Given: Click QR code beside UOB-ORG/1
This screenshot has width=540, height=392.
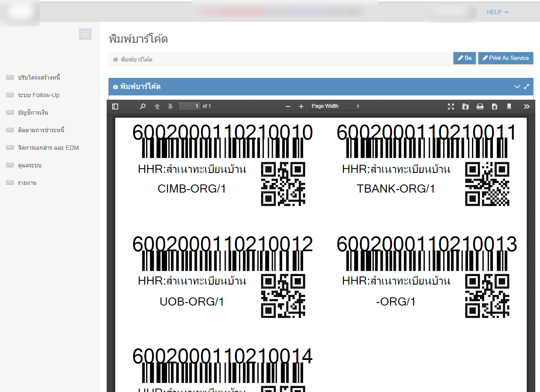Looking at the screenshot, I should pyautogui.click(x=283, y=296).
